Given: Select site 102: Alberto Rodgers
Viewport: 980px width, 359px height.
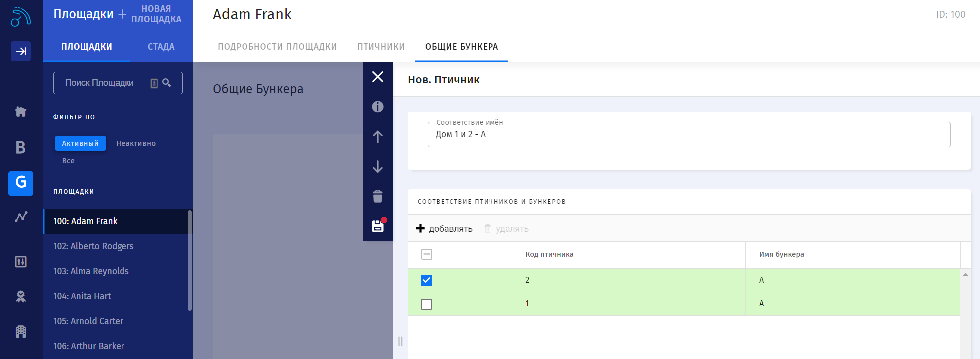Looking at the screenshot, I should (116, 246).
